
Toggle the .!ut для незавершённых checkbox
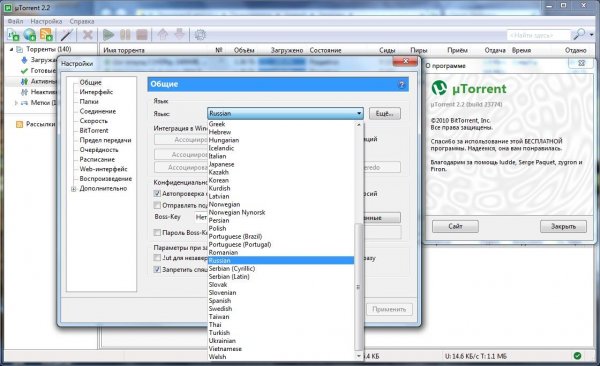coord(157,258)
